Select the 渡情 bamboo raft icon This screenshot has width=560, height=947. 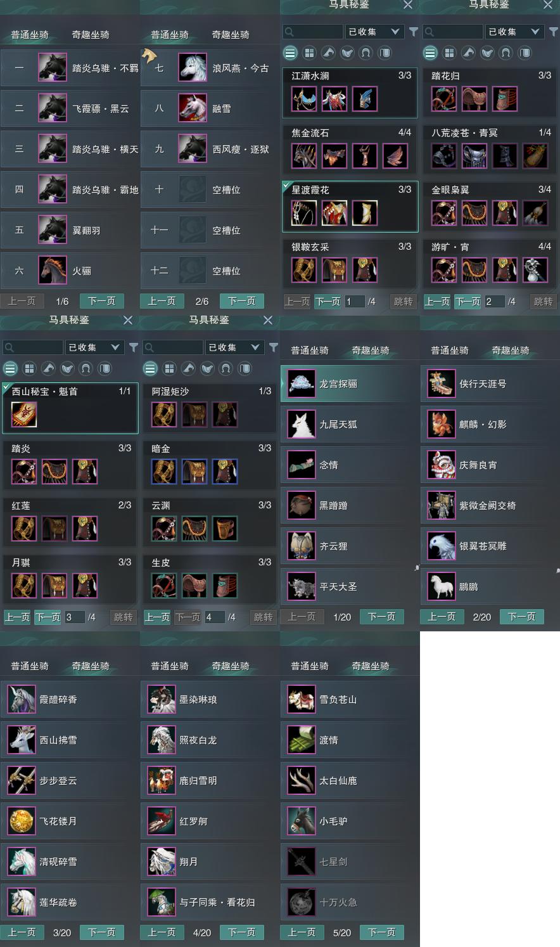(x=302, y=740)
